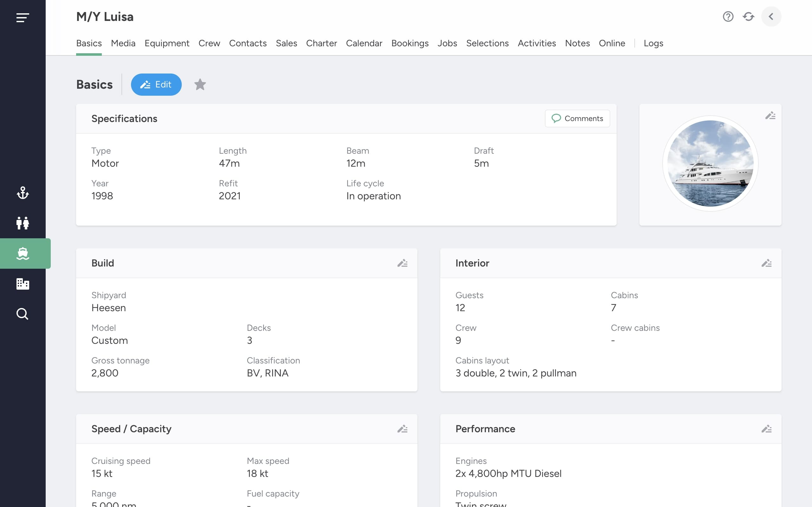Open search from sidebar magnifier icon
Viewport: 812px width, 507px height.
pyautogui.click(x=23, y=314)
